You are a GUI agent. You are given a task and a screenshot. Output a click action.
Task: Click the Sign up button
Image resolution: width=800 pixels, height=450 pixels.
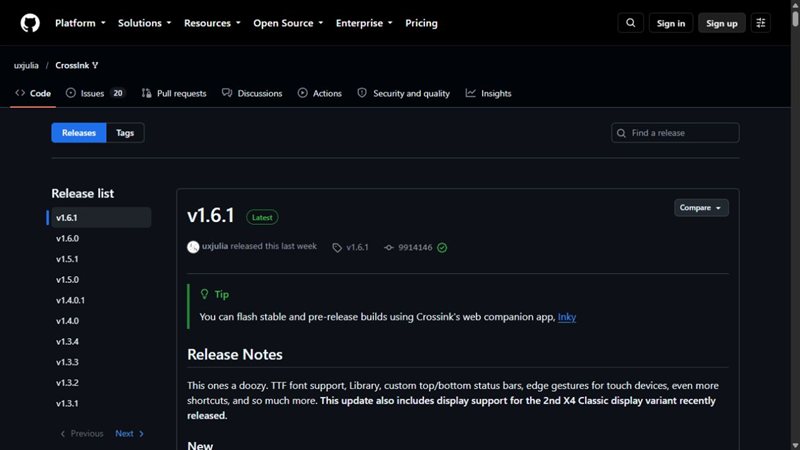point(721,23)
